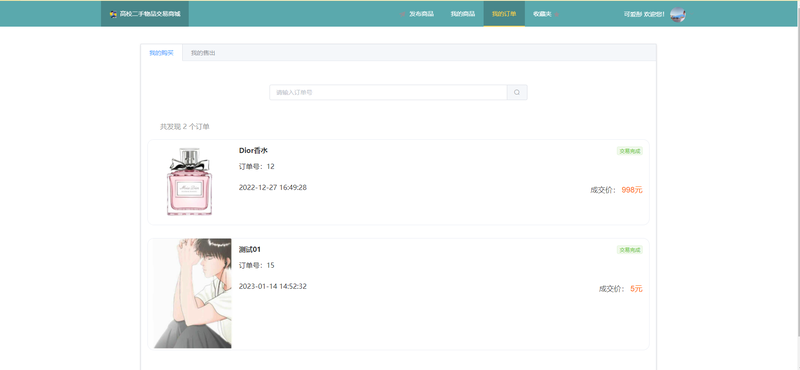
Task: Click 交易完成 tag on 测试01 order
Action: 630,250
